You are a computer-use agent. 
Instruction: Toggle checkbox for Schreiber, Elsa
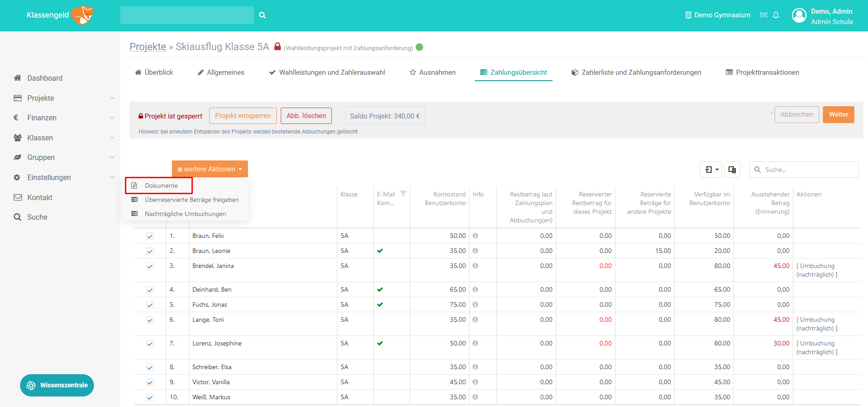coord(150,367)
